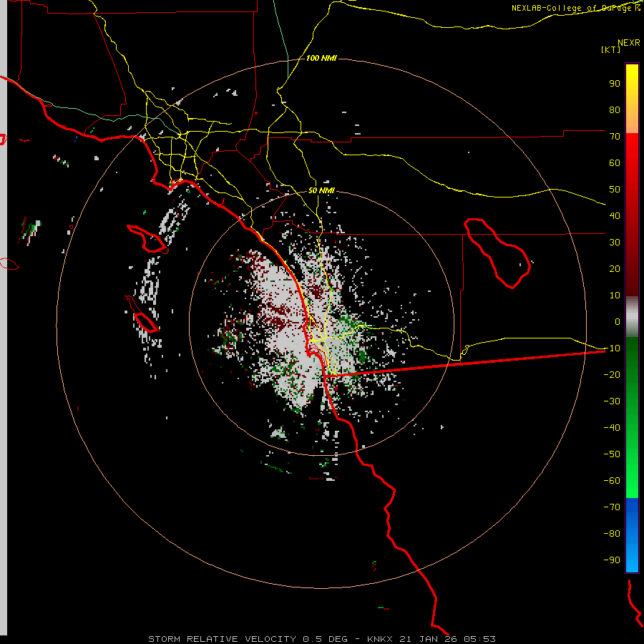Screen dimensions: 644x644
Task: Click the -10 knot scale value
Action: point(612,348)
